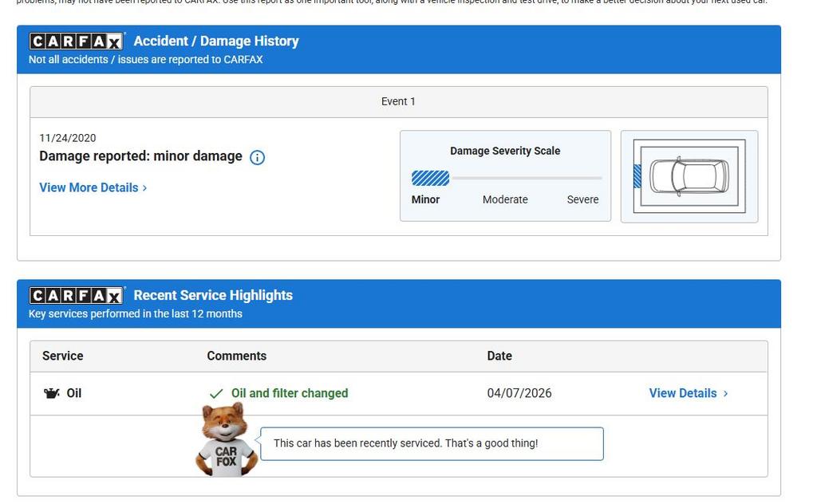Click the green checkmark beside oil changed
This screenshot has height=504, width=817.
coord(215,394)
